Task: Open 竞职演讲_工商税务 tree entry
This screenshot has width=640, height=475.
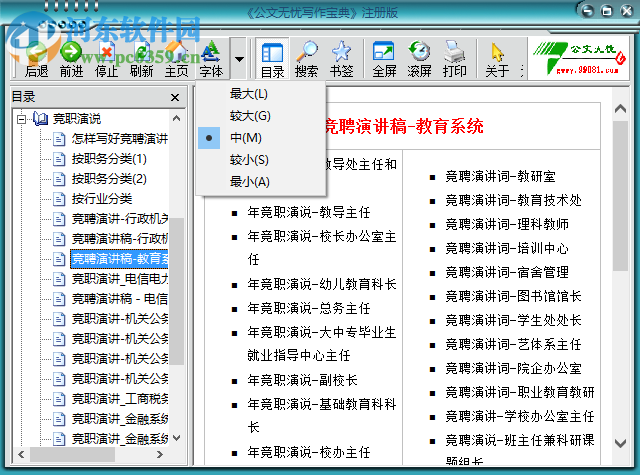Action: pyautogui.click(x=120, y=399)
